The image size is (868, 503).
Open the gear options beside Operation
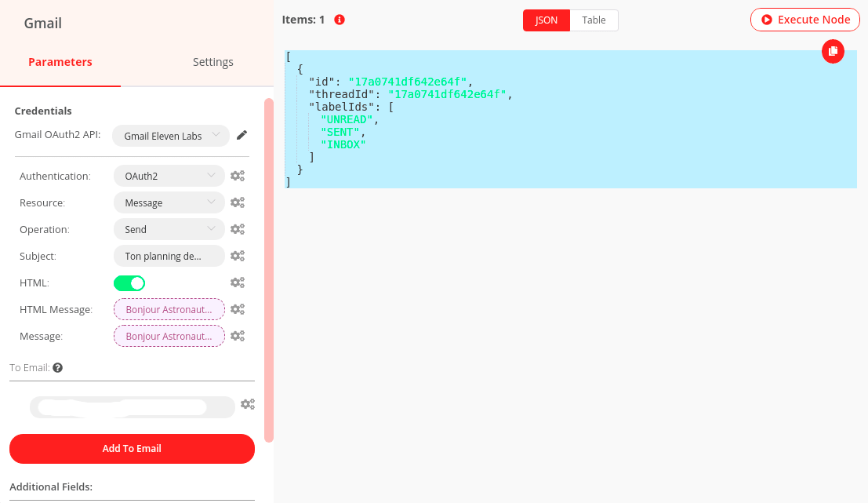pos(238,229)
